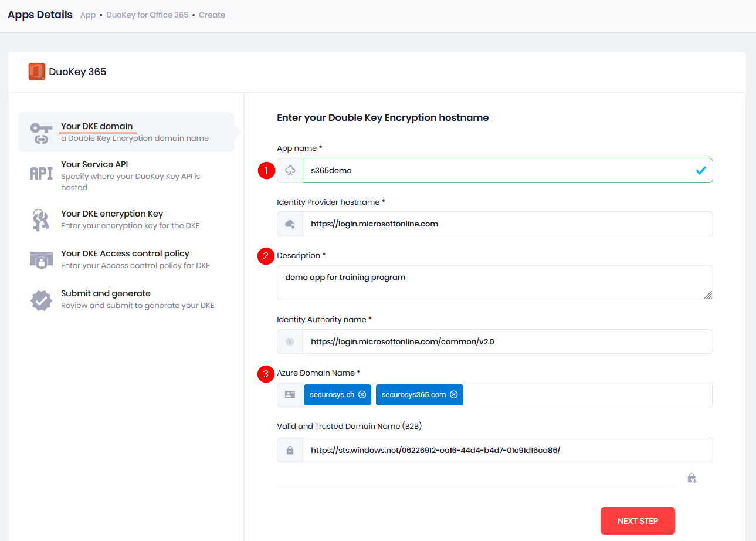Click the Apps Details page title
756x541 pixels.
(40, 15)
